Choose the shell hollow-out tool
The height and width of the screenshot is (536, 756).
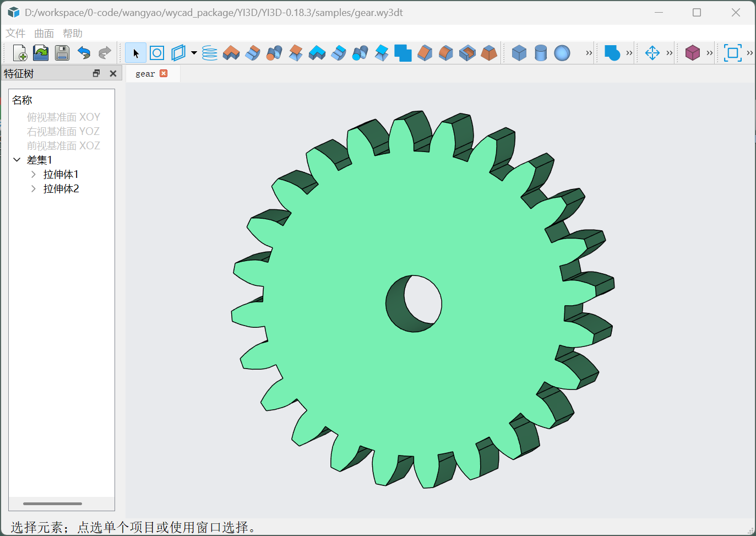467,53
